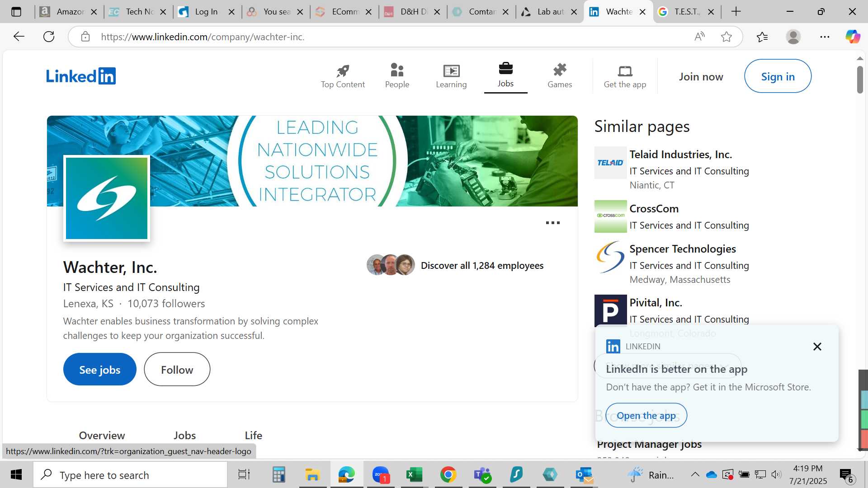Open Wachter company three-dot menu
Screen dimensions: 868x488
click(552, 223)
